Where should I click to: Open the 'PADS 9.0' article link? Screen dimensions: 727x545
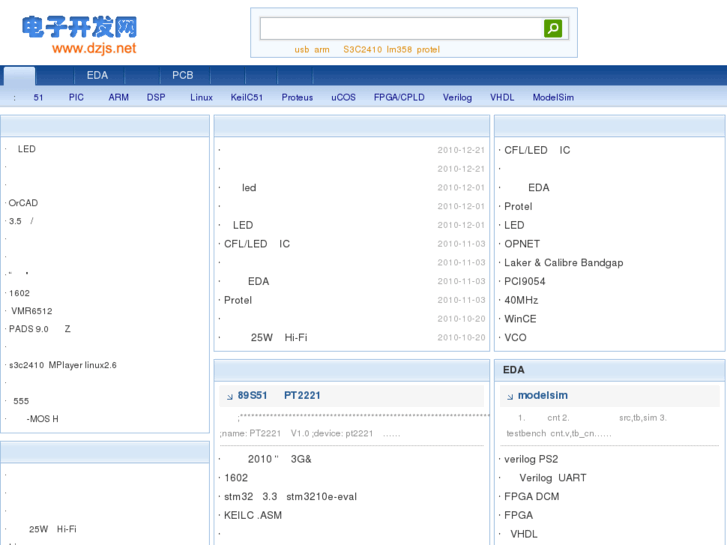[40, 329]
